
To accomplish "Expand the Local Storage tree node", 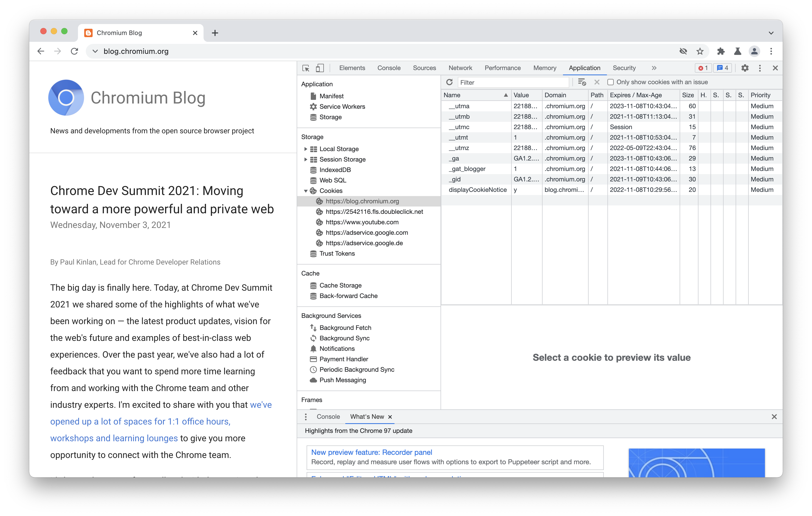I will (306, 149).
